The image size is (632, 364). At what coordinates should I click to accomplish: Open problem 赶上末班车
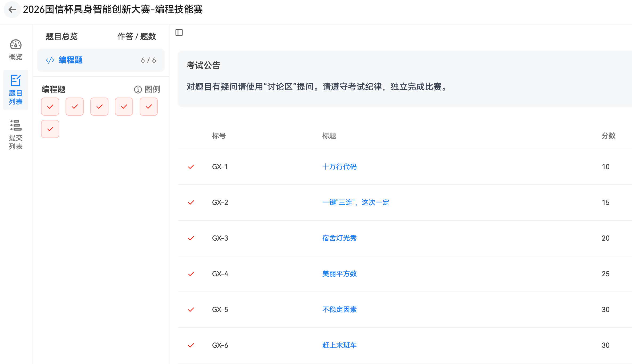(339, 345)
